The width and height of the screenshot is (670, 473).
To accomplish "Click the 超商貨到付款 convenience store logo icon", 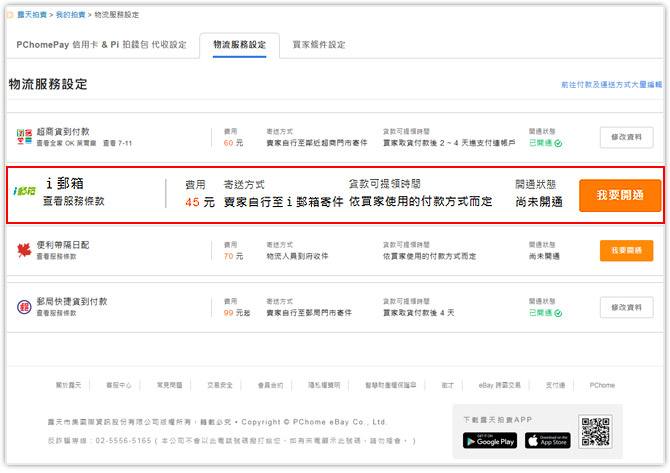I will click(25, 137).
